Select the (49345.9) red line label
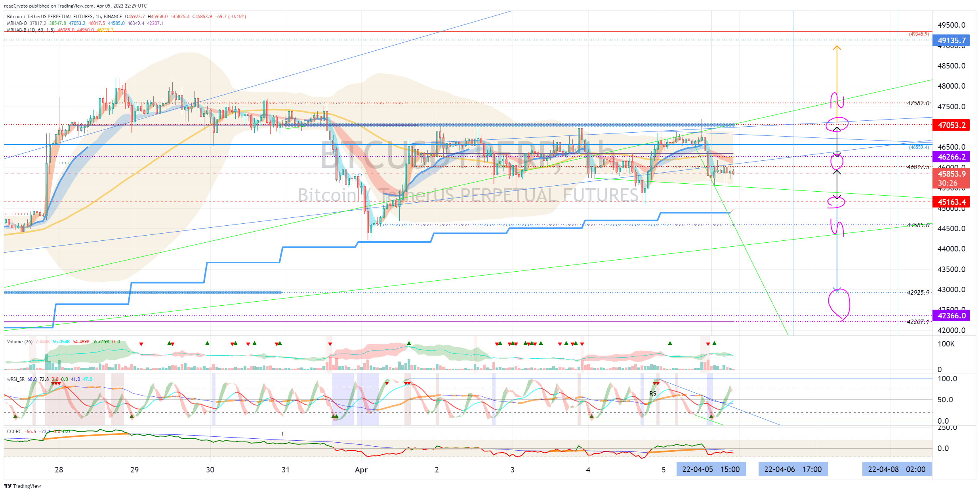 click(x=919, y=34)
